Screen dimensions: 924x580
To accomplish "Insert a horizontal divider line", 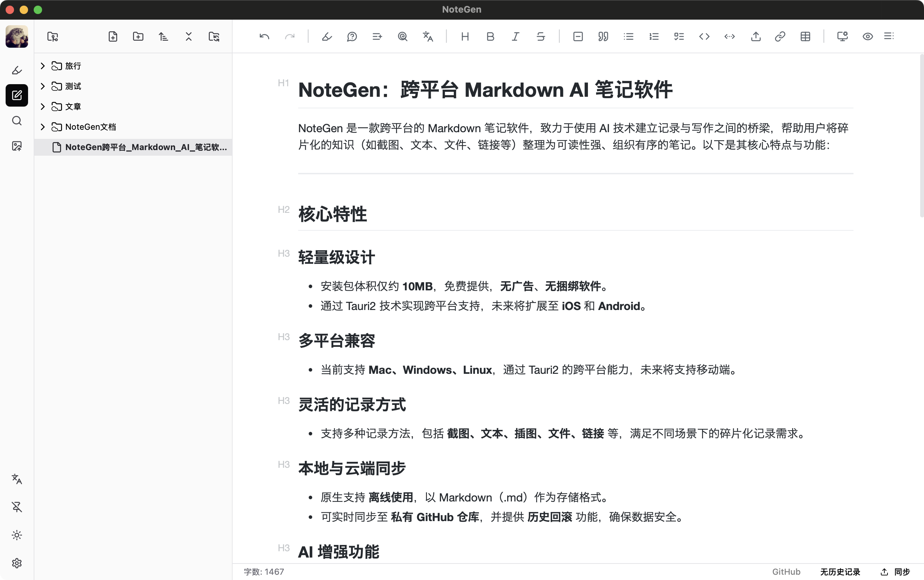I will pyautogui.click(x=578, y=36).
